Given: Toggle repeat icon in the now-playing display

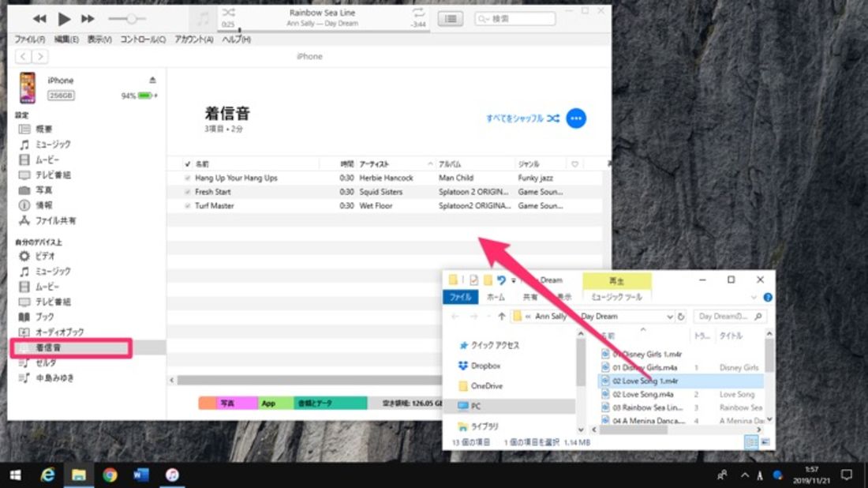Looking at the screenshot, I should 418,12.
